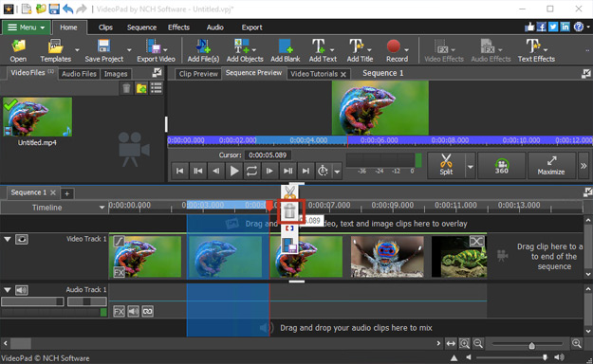Switch to the Images tab
This screenshot has height=364, width=593.
[x=116, y=74]
